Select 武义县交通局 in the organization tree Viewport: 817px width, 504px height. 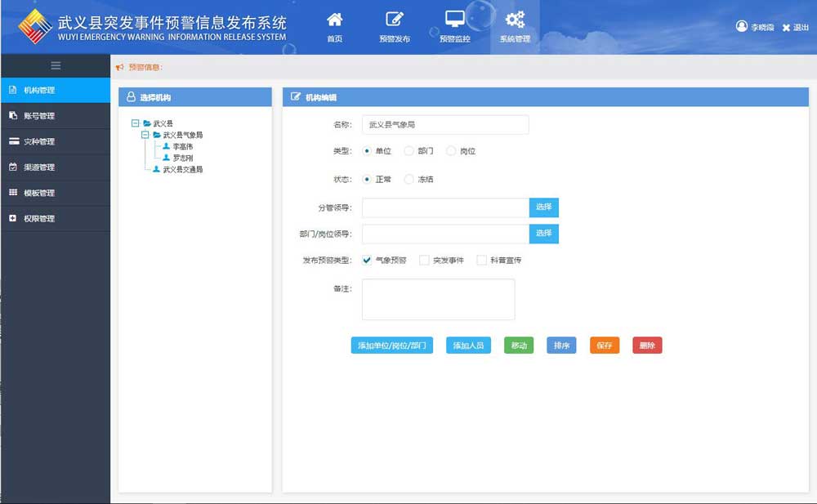(x=182, y=170)
